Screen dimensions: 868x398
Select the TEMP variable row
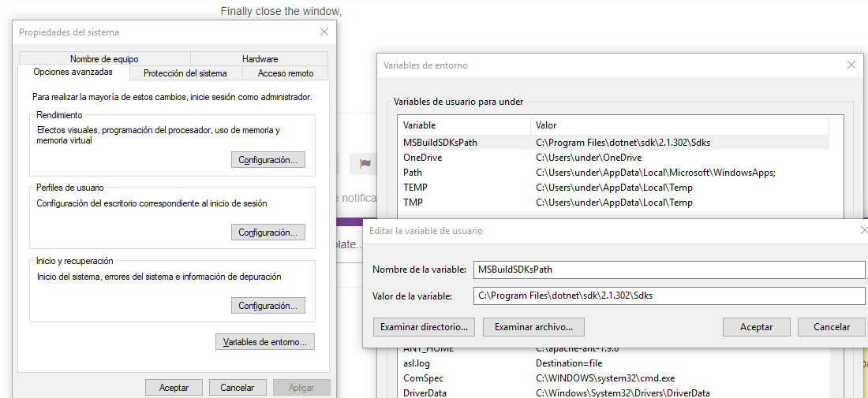click(x=615, y=188)
